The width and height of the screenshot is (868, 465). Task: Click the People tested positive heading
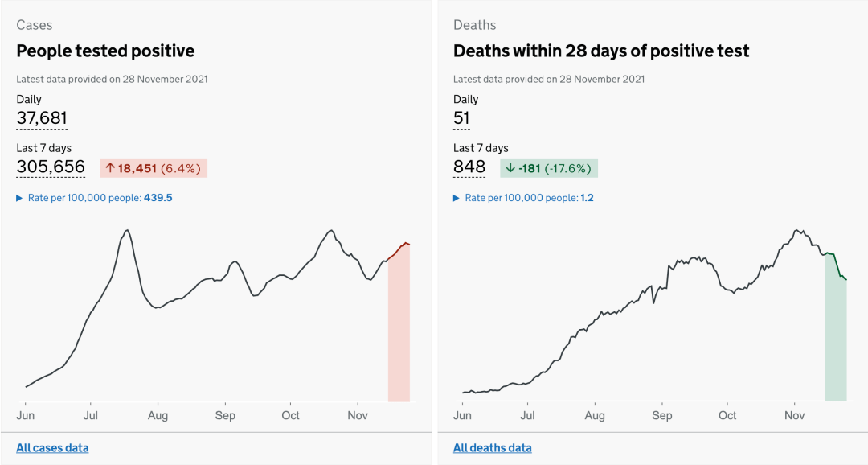point(105,51)
